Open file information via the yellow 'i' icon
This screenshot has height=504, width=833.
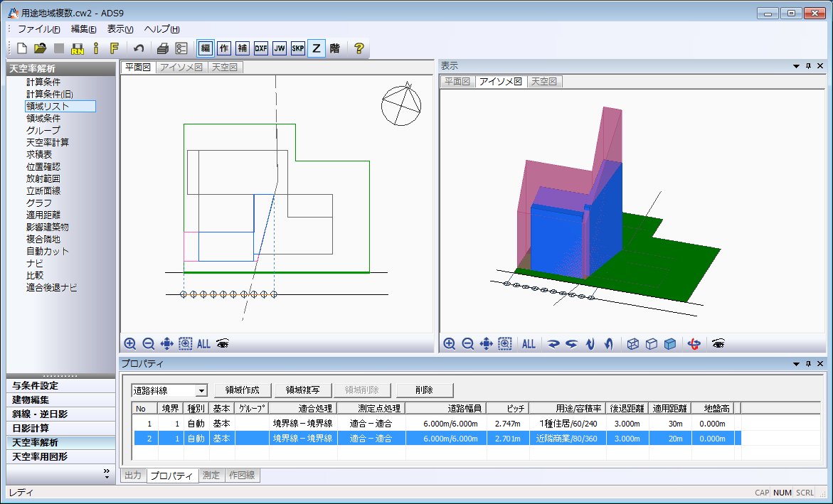[95, 48]
